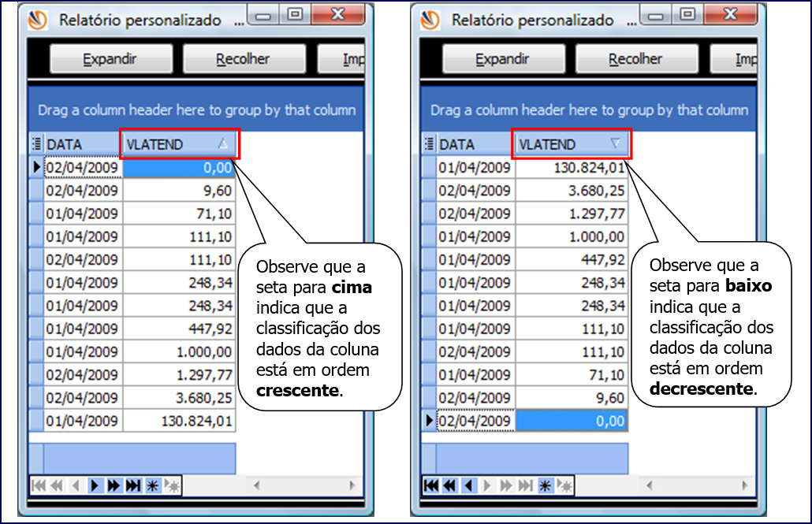Image resolution: width=812 pixels, height=524 pixels.
Task: Select 1.297,77 cell in left grid
Action: (x=179, y=375)
